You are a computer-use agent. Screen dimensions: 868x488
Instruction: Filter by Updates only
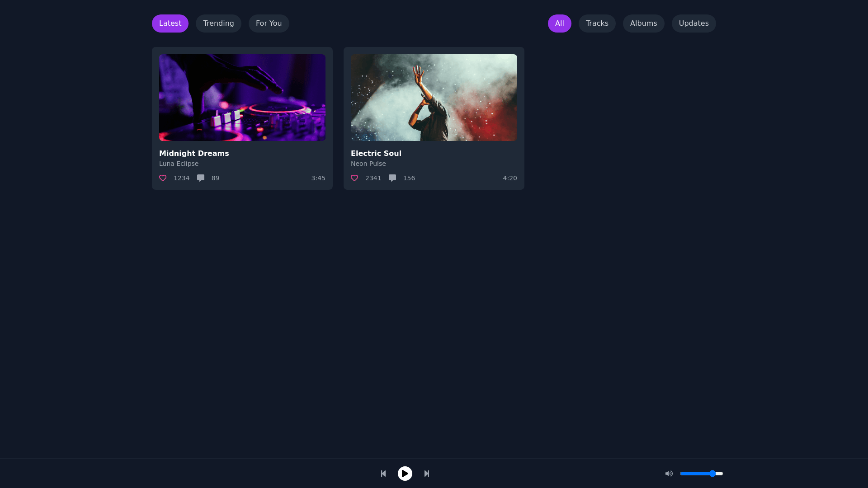[693, 23]
